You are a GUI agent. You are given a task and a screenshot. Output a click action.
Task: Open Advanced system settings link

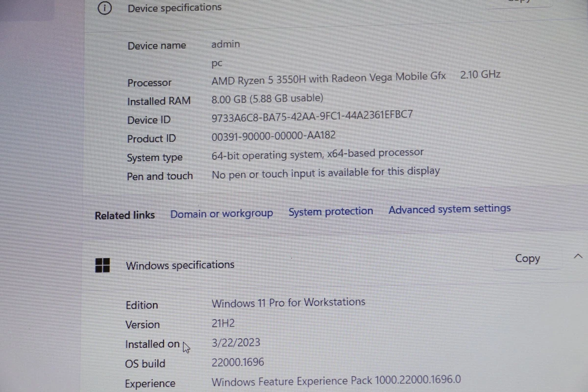coord(449,209)
